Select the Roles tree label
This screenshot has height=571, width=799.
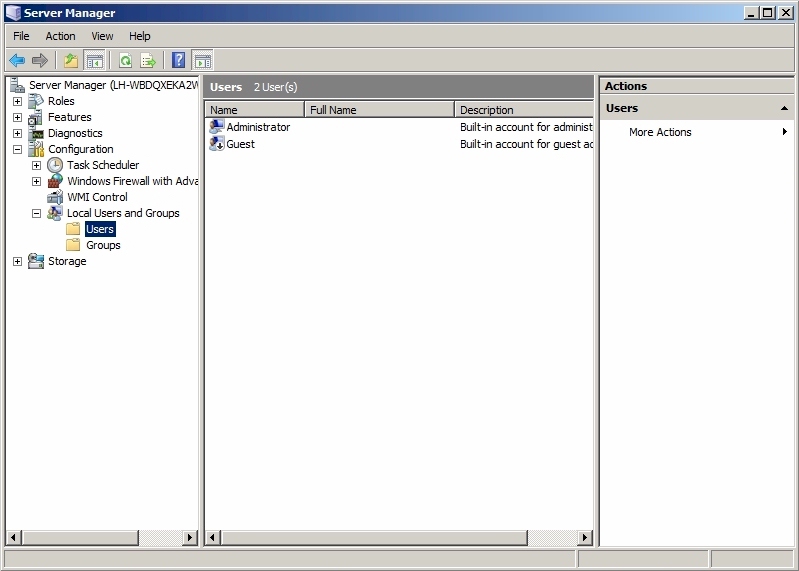pos(61,101)
